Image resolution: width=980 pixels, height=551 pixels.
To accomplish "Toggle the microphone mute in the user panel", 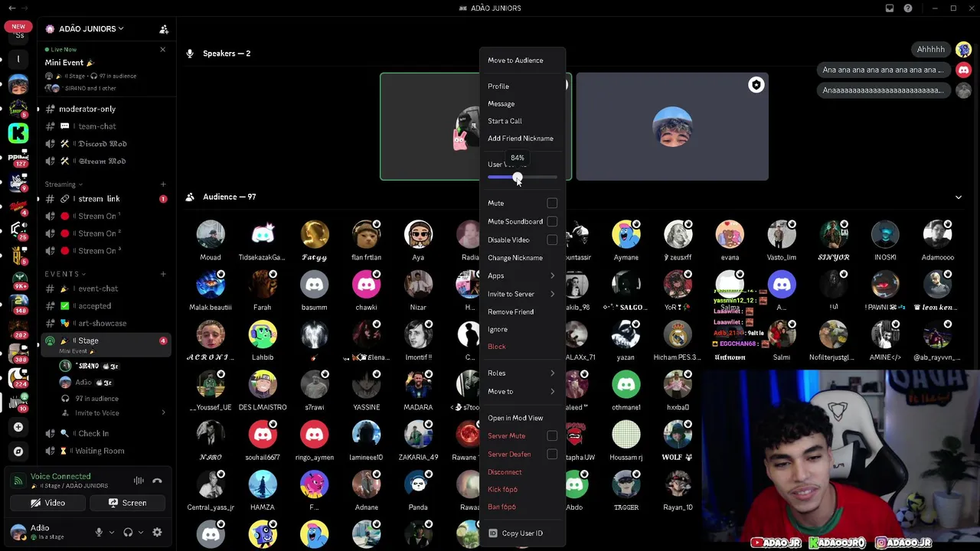I will pos(99,532).
